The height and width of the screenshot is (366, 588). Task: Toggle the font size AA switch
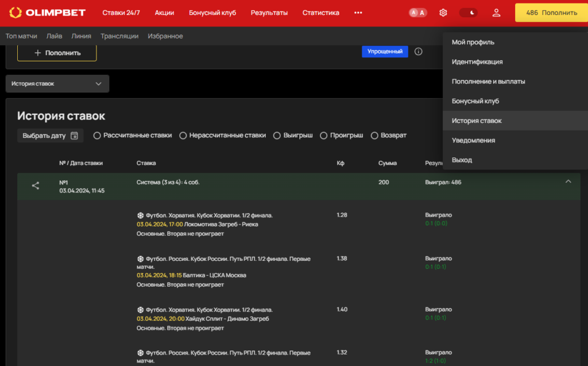pyautogui.click(x=418, y=13)
